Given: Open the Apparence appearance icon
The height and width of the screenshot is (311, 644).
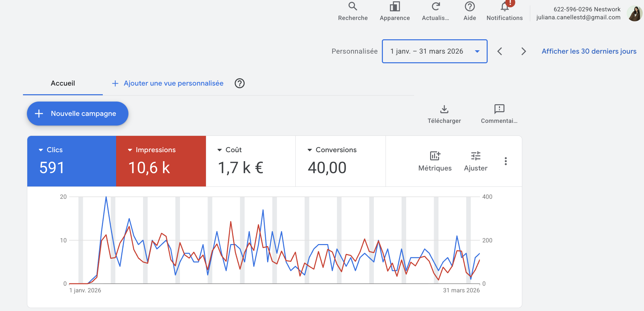Looking at the screenshot, I should (395, 6).
